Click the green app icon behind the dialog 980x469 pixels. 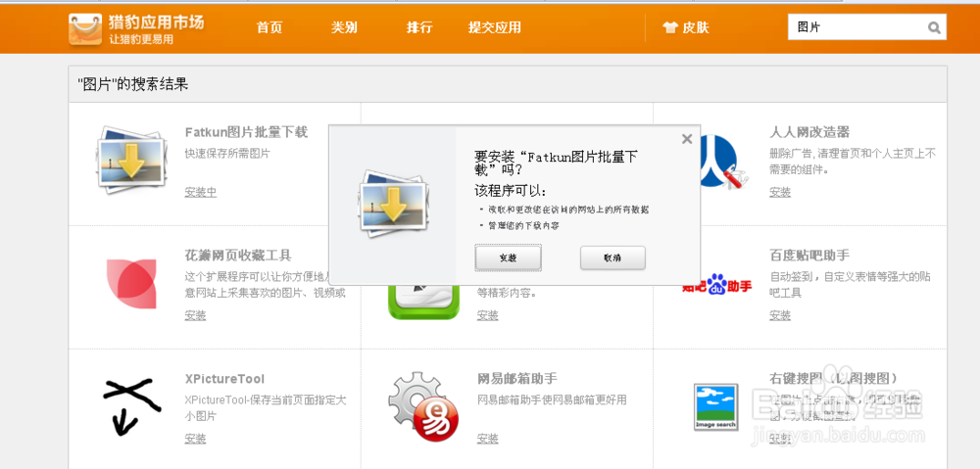coord(423,303)
